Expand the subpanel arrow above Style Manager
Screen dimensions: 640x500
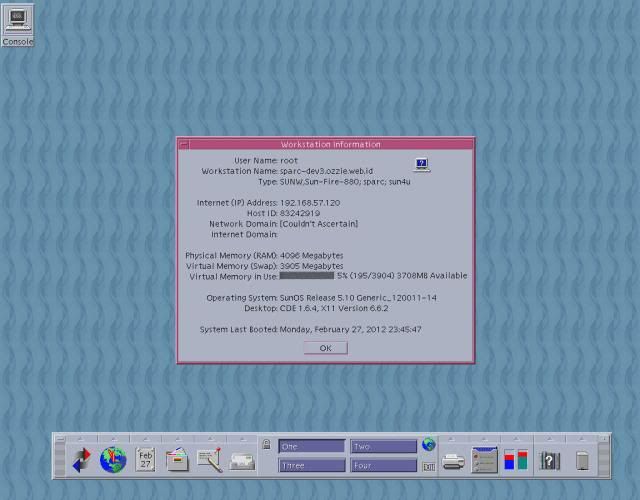point(484,439)
